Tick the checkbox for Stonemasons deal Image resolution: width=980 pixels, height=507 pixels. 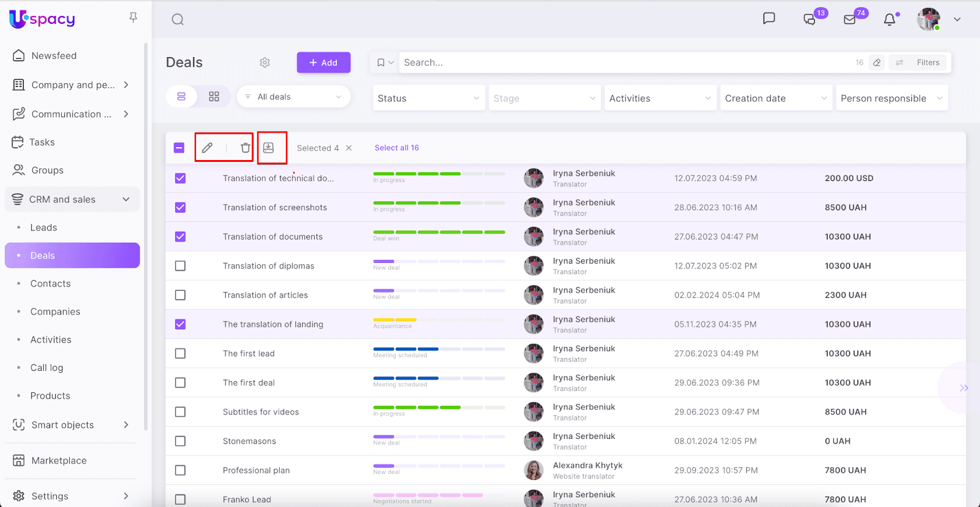tap(180, 441)
